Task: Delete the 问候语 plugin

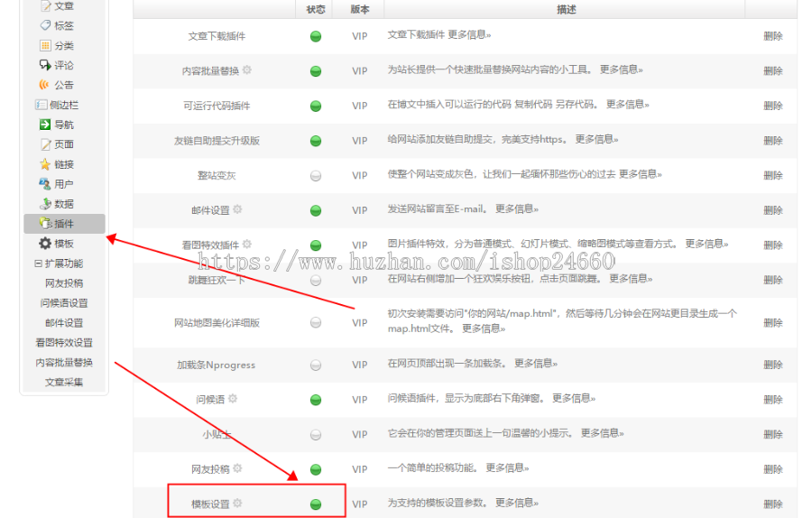Action: click(772, 400)
